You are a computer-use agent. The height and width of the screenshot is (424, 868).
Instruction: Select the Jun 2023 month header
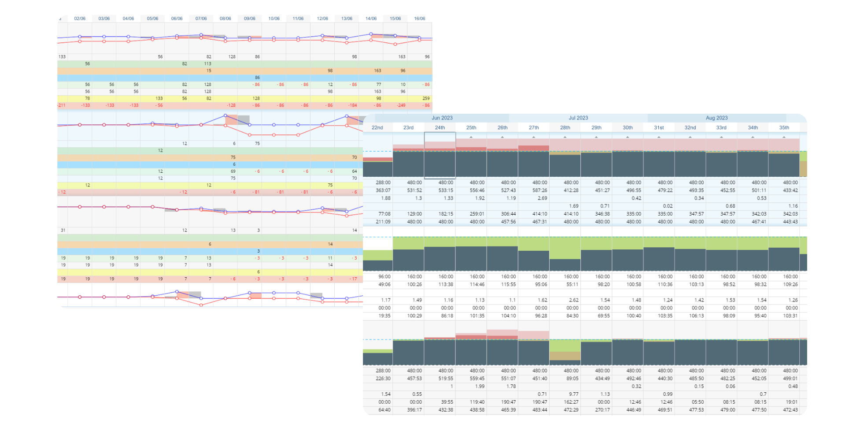[442, 118]
